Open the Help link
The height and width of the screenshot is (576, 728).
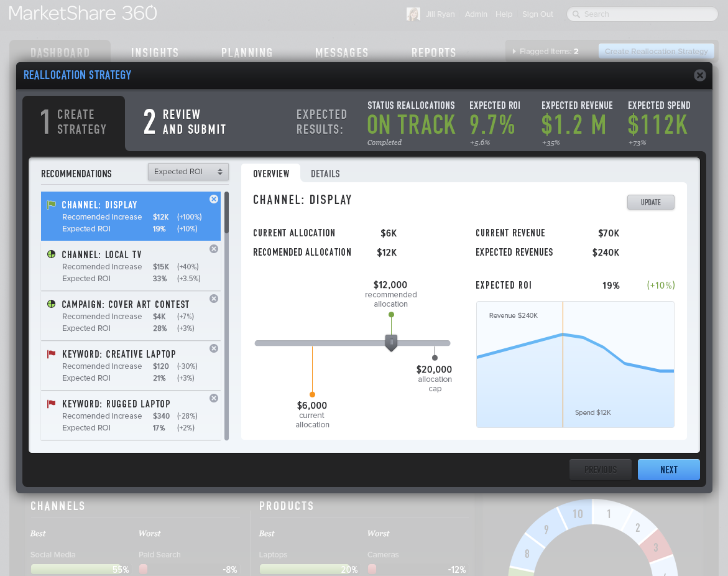point(504,14)
